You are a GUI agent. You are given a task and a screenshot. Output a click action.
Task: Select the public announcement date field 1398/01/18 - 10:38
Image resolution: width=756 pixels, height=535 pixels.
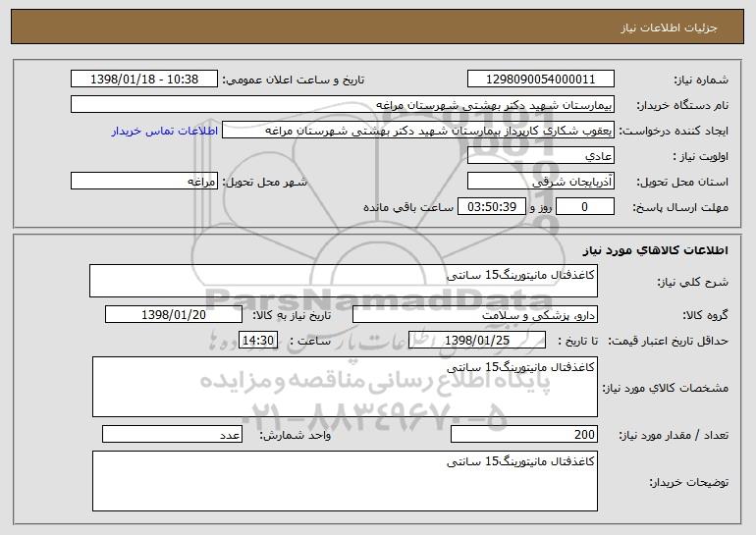144,80
